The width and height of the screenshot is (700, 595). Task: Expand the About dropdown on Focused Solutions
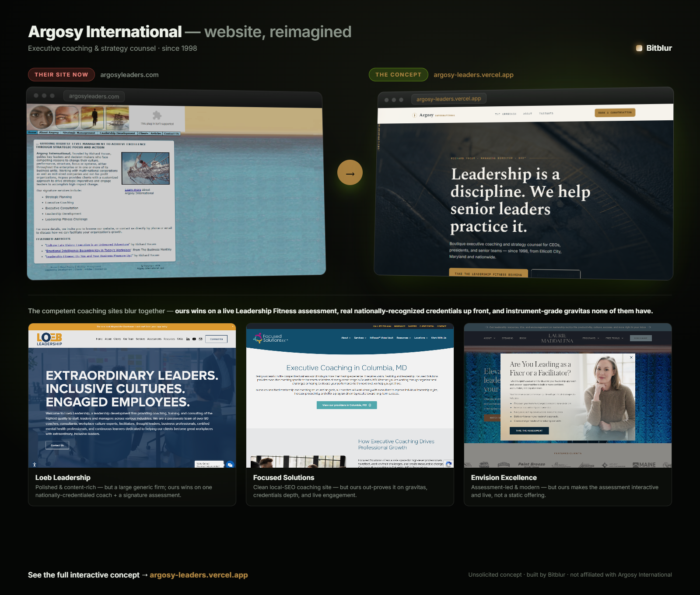tap(346, 338)
